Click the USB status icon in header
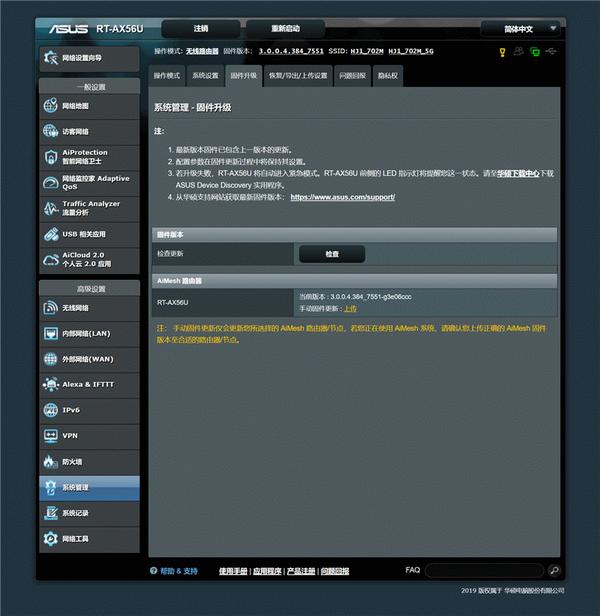 551,51
